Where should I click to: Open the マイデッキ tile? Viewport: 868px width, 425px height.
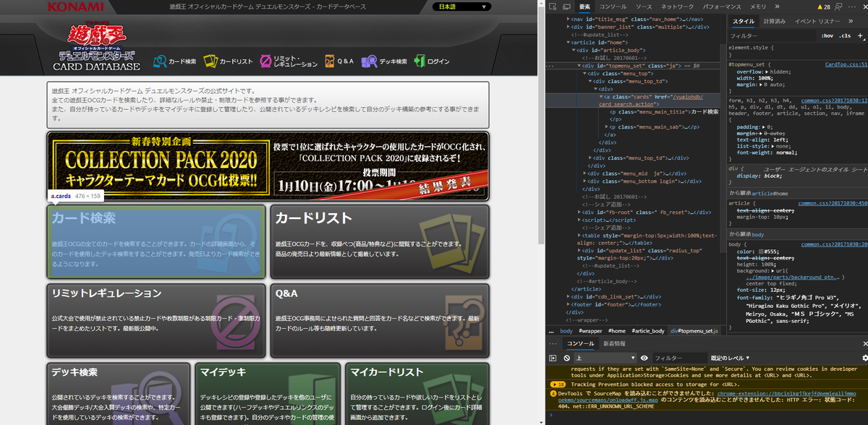[x=268, y=394]
